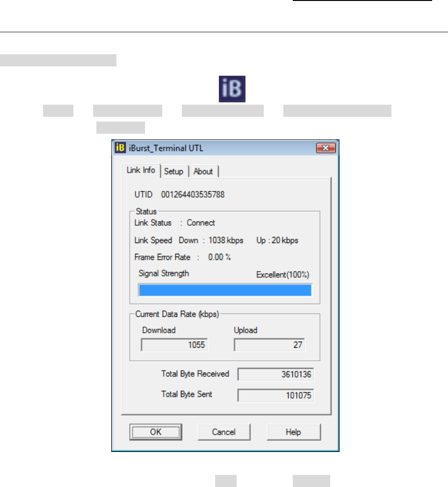Click the Down link speed 1038 kbps
448x487 pixels.
pyautogui.click(x=225, y=240)
